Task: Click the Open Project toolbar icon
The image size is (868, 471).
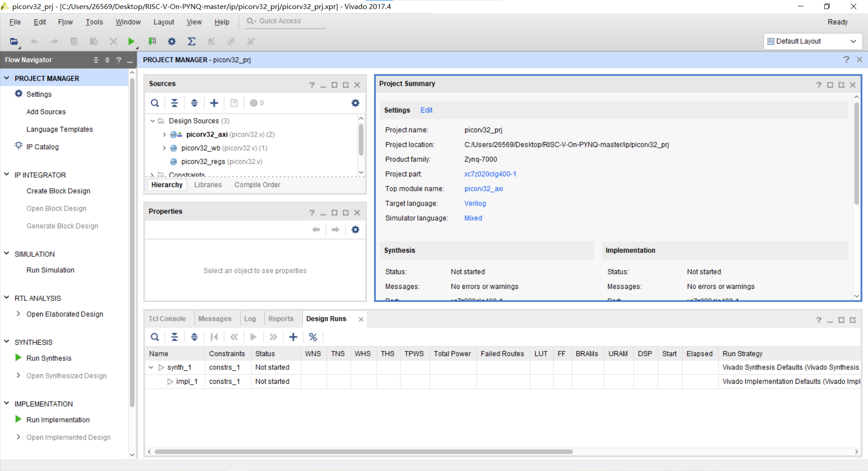Action: [14, 42]
